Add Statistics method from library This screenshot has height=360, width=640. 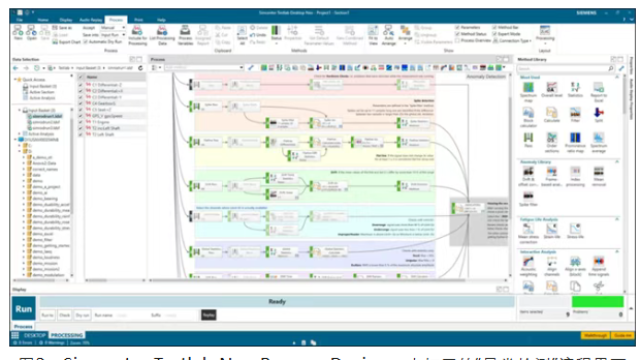(x=575, y=90)
